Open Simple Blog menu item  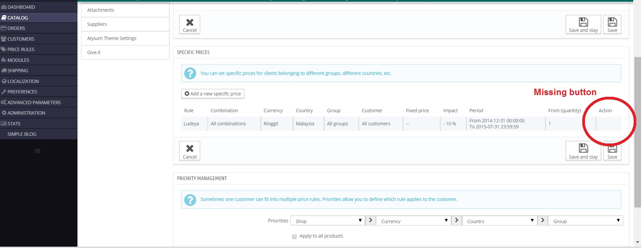click(39, 134)
